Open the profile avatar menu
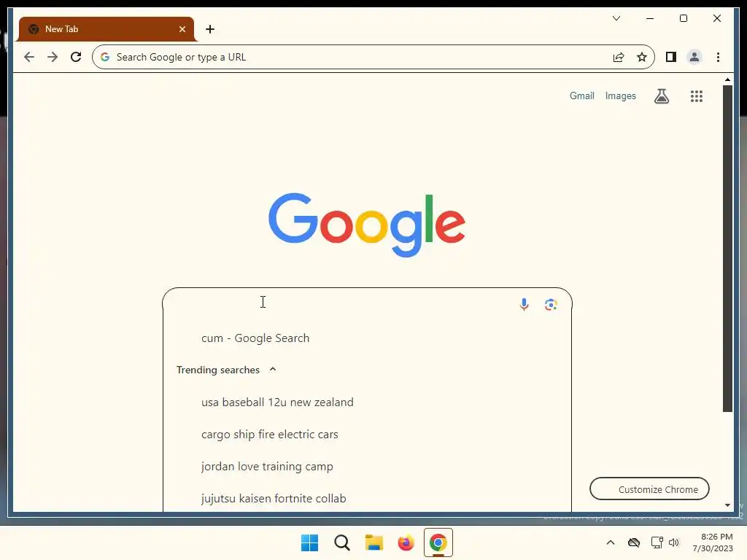Viewport: 747px width, 560px height. 694,57
